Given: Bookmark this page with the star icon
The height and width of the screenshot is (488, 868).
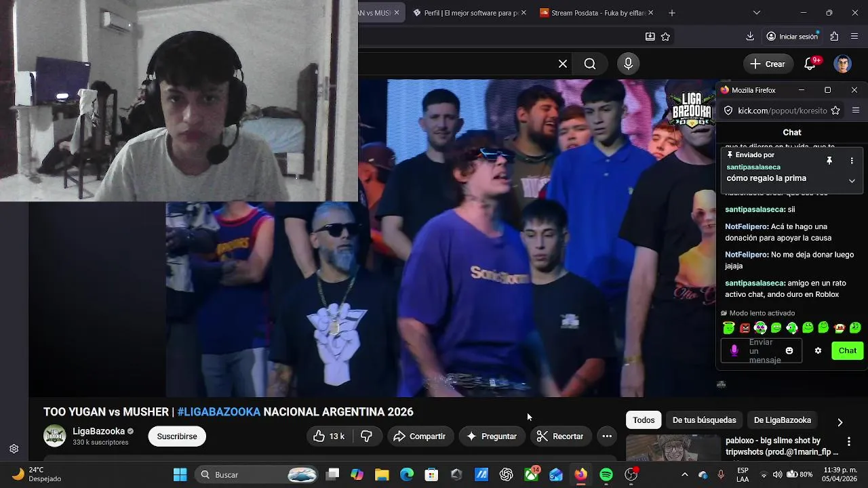Looking at the screenshot, I should pyautogui.click(x=665, y=37).
